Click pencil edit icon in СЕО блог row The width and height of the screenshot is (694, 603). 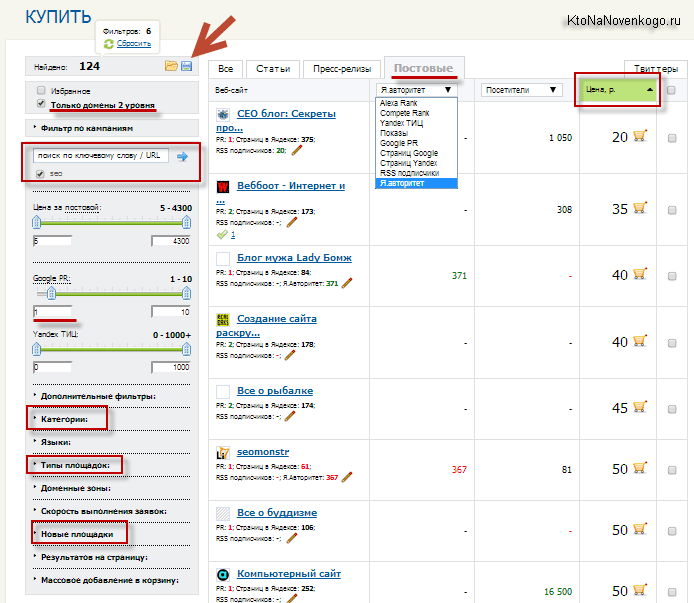pyautogui.click(x=297, y=151)
